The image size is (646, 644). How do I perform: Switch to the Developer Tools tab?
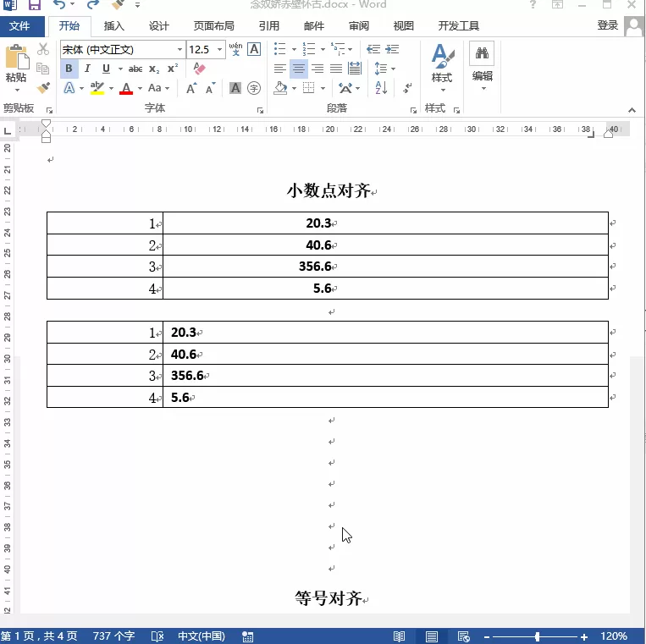point(459,26)
